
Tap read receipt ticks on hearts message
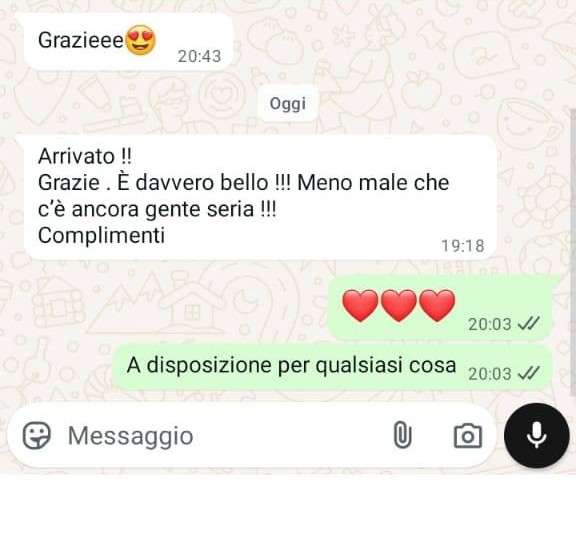coord(528,324)
